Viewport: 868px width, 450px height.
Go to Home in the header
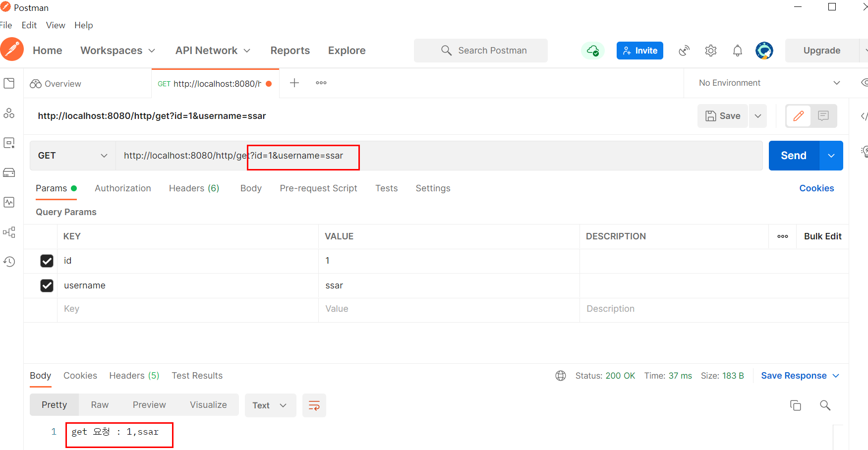48,51
